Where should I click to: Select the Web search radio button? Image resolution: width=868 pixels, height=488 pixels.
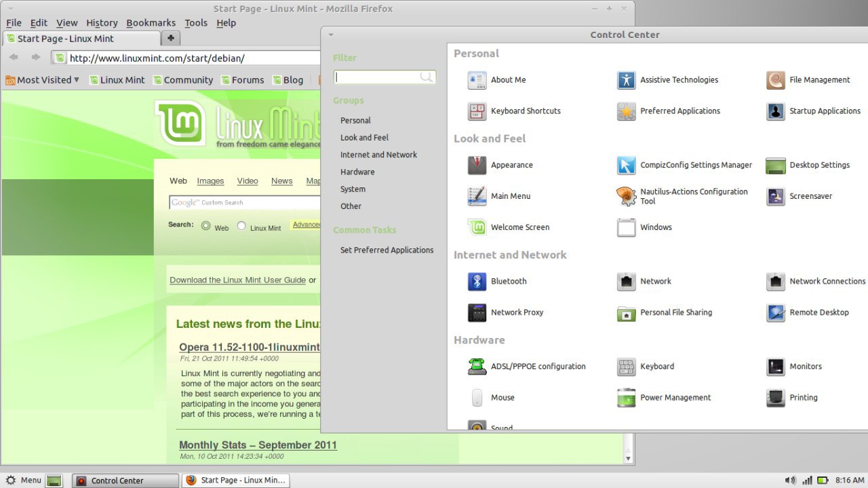206,226
